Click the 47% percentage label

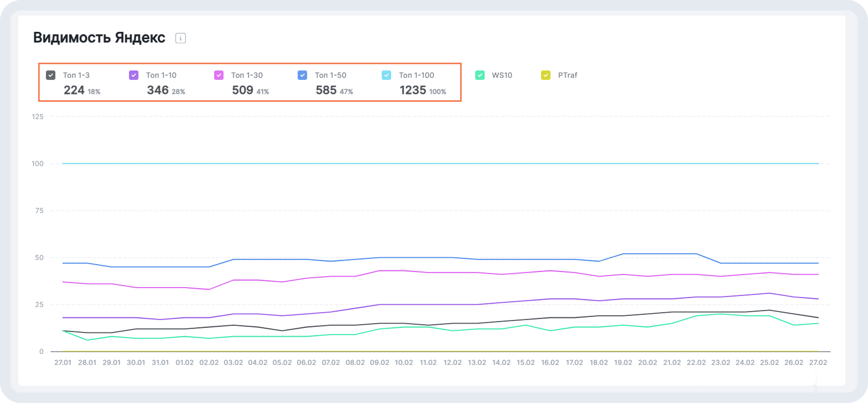click(x=346, y=92)
